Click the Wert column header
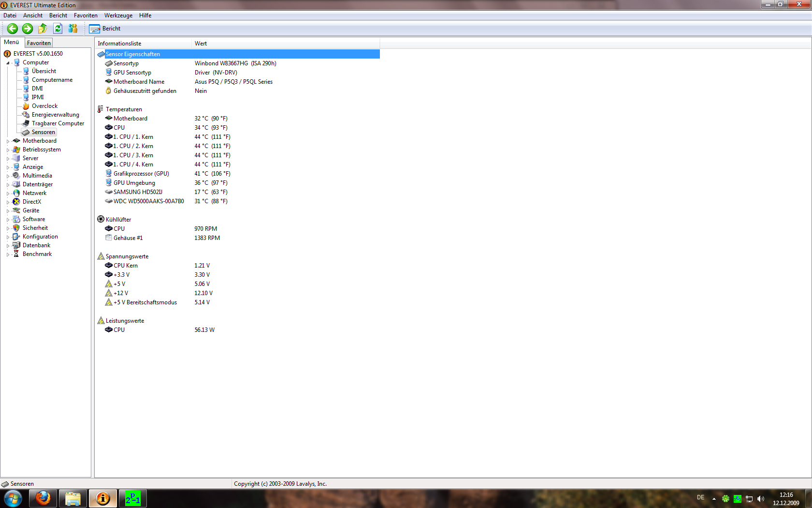Viewport: 812px width, 508px height. coord(286,44)
